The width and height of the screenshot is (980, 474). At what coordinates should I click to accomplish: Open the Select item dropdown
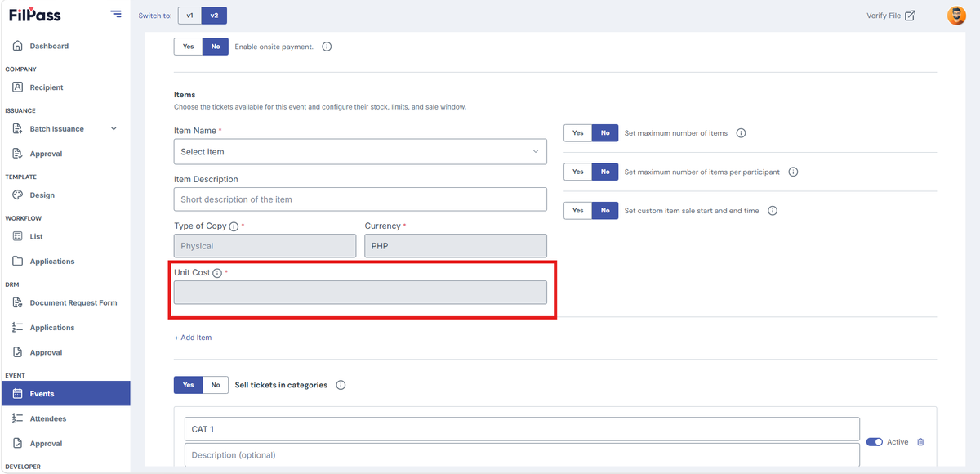click(360, 152)
